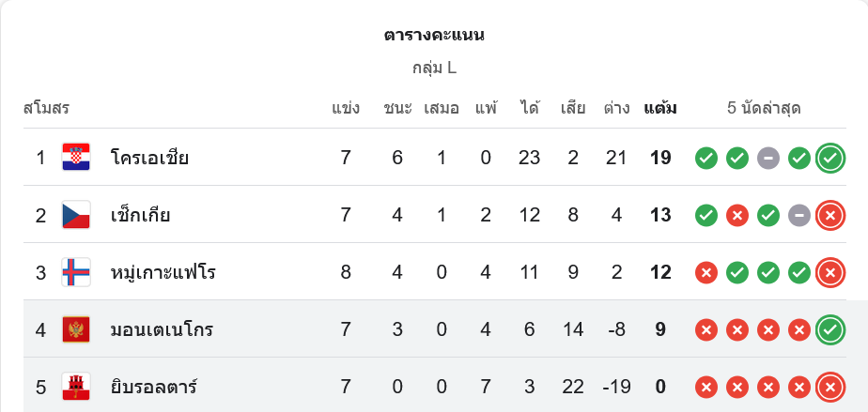
Task: Click the Faroe Islands flag icon
Action: click(x=76, y=273)
